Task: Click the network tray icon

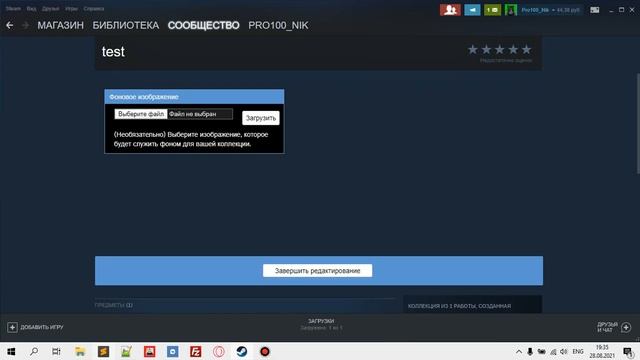Action: pyautogui.click(x=553, y=351)
